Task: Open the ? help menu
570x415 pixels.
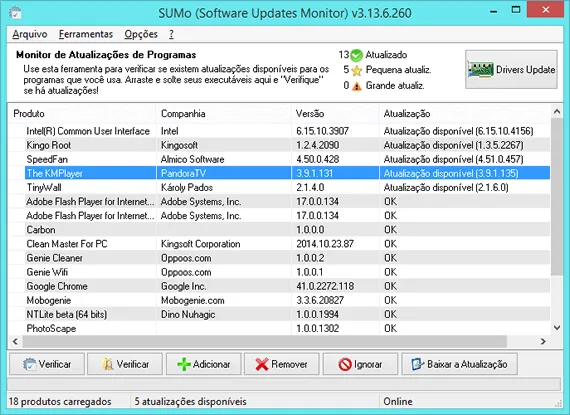Action: (x=171, y=34)
